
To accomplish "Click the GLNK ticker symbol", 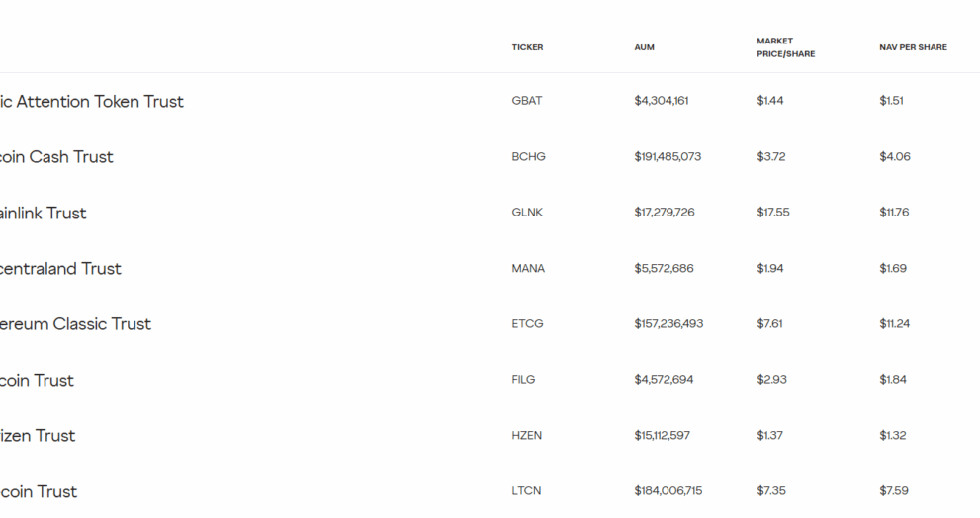I will point(527,213).
